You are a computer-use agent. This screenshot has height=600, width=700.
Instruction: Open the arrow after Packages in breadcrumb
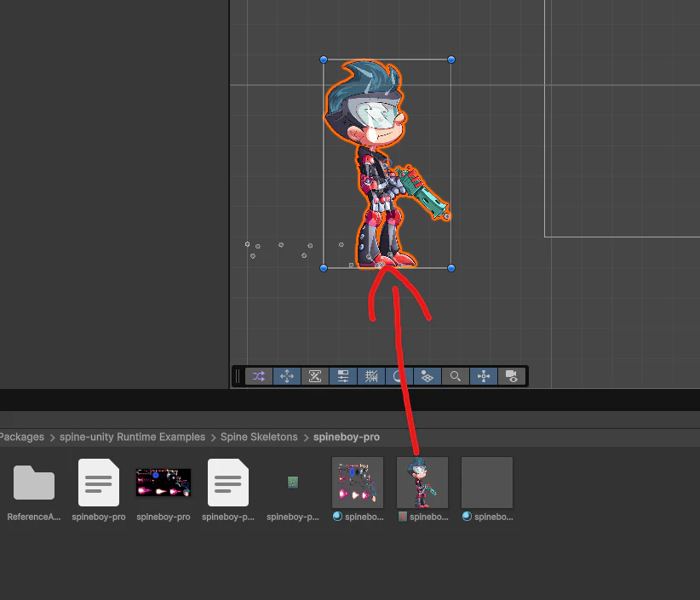click(52, 437)
